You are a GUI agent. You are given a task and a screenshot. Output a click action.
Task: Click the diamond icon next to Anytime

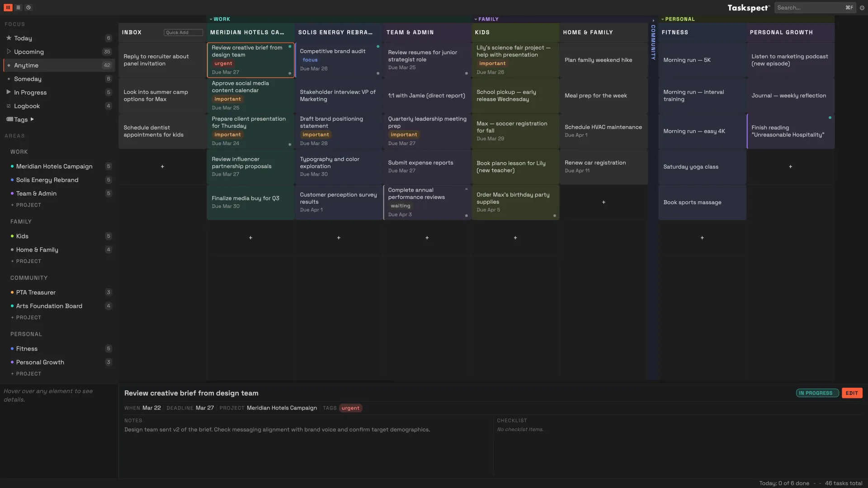coord(9,65)
